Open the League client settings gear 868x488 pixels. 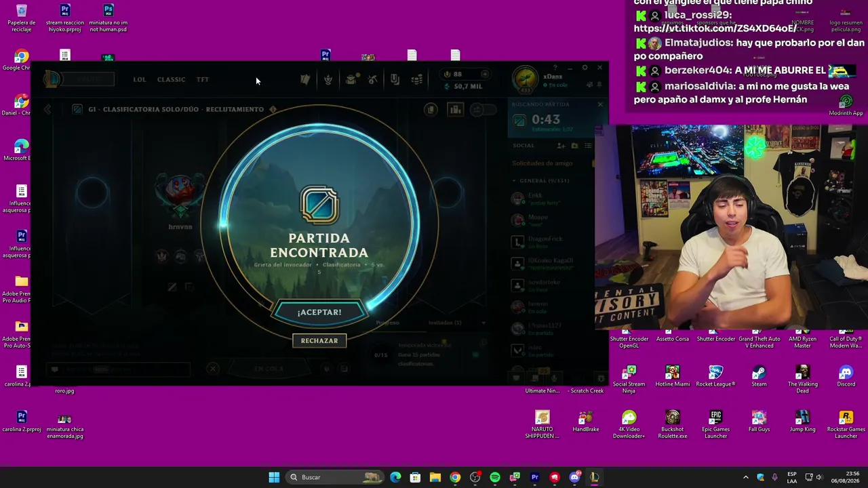tap(585, 68)
